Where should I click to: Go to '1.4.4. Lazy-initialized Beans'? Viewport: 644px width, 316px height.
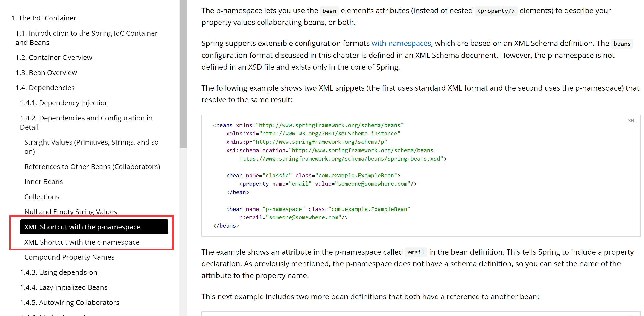(x=64, y=287)
